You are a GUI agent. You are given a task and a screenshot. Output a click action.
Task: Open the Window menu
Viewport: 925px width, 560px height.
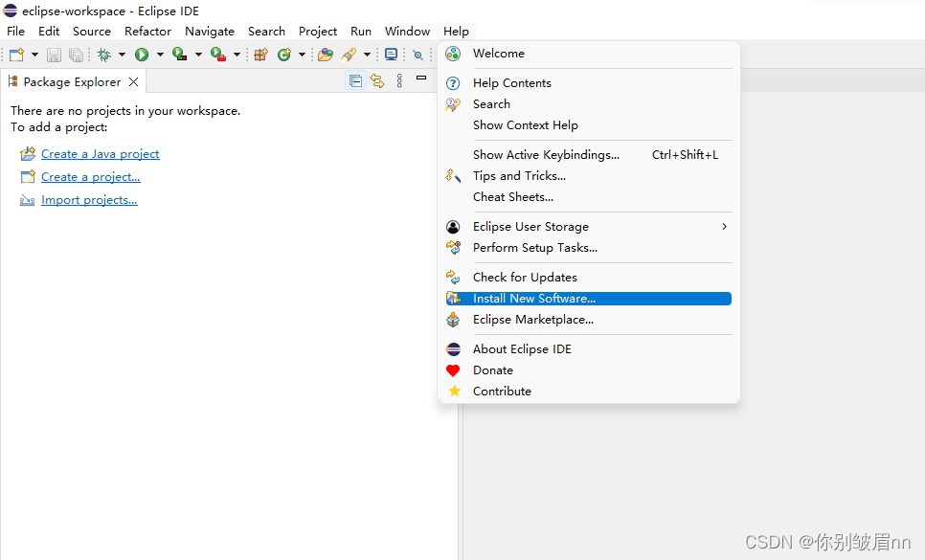click(x=406, y=31)
